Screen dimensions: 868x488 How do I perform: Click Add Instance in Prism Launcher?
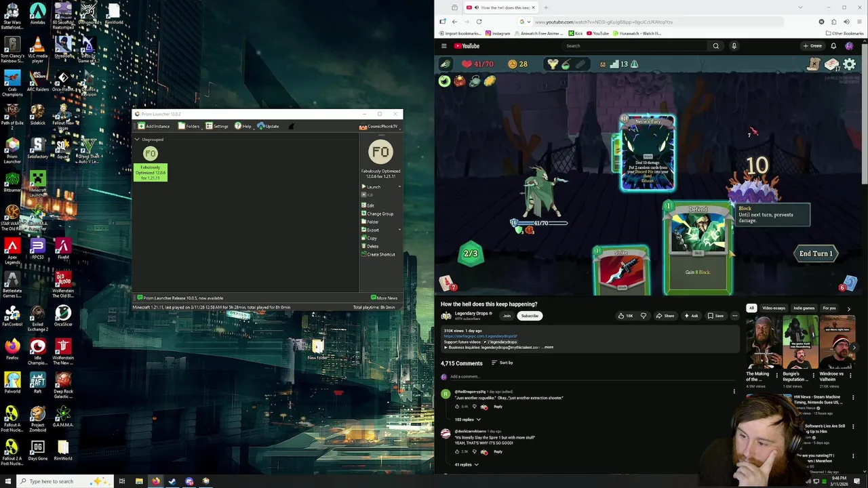pyautogui.click(x=154, y=126)
